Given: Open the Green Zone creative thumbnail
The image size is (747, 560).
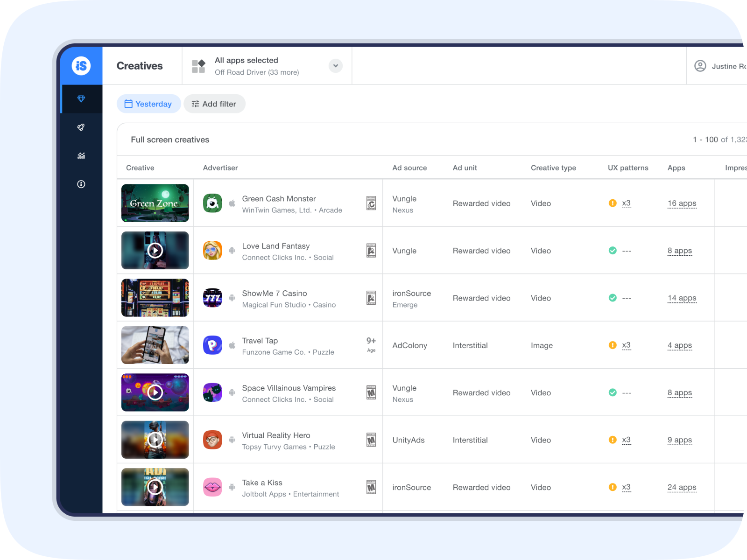Looking at the screenshot, I should [155, 203].
